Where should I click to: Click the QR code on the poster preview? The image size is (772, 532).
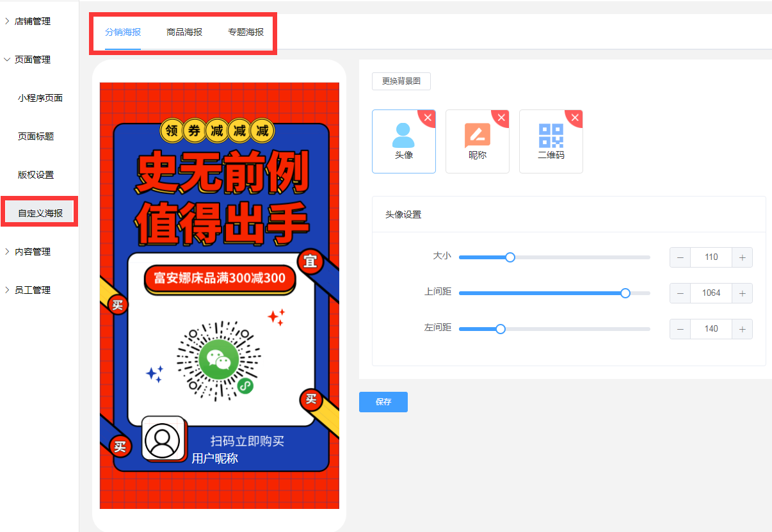219,361
